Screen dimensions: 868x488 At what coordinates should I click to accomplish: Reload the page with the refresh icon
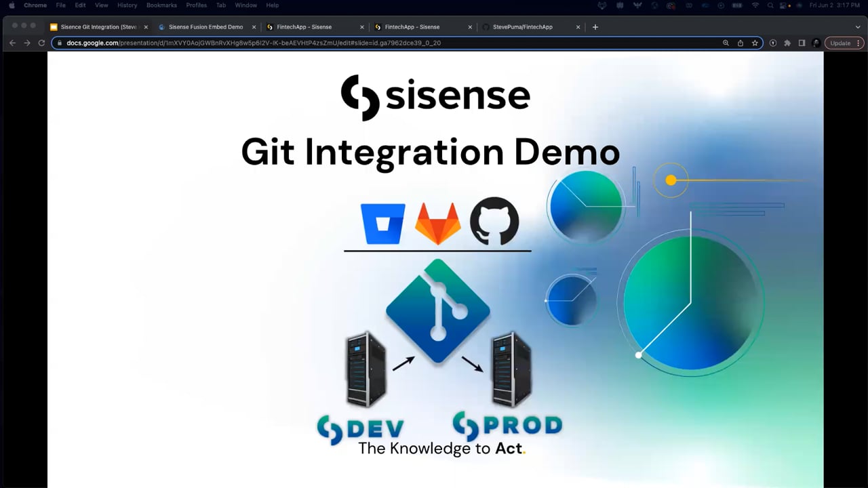[x=41, y=43]
